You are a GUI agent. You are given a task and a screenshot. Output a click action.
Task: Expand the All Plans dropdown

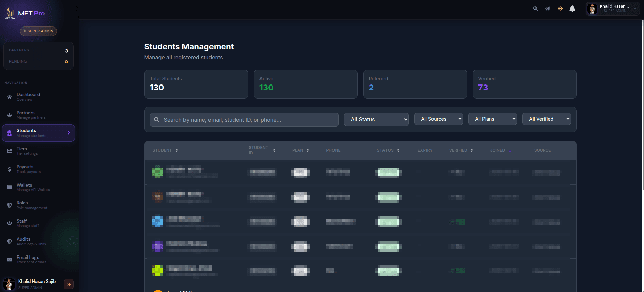492,119
